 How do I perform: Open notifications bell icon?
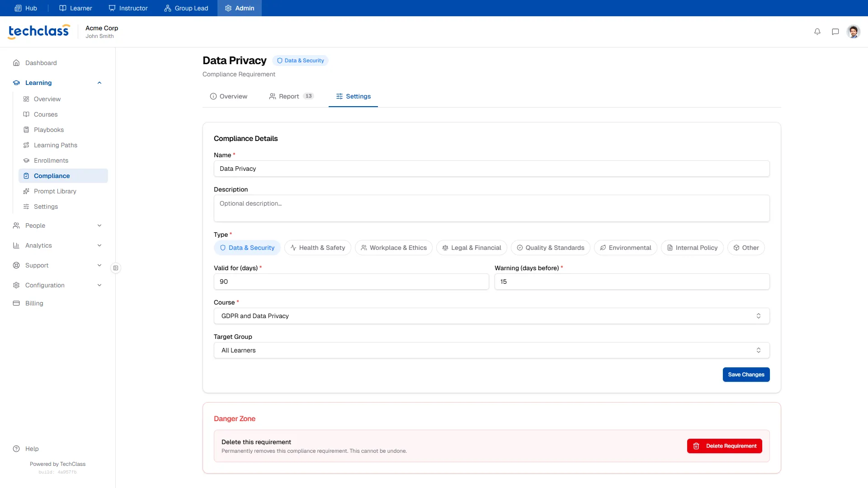coord(817,32)
